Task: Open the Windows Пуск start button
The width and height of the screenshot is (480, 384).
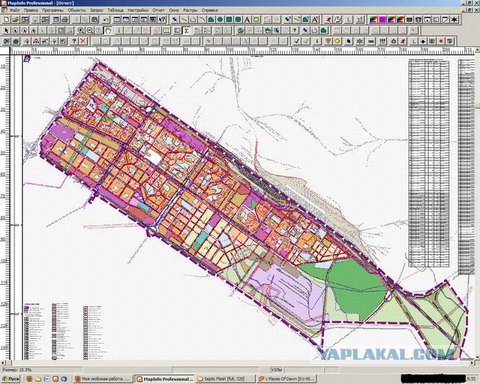Action: [x=10, y=379]
